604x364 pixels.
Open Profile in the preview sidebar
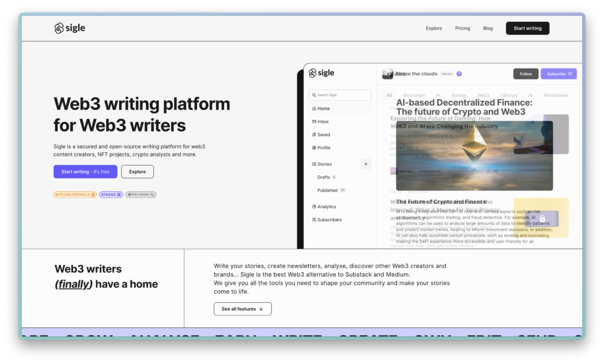pyautogui.click(x=321, y=148)
